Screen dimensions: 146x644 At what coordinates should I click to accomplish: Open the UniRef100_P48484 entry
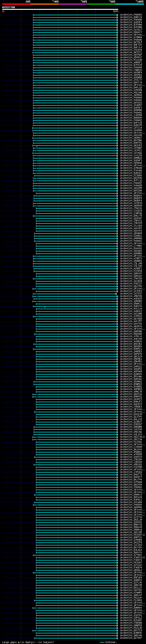(x=131, y=67)
